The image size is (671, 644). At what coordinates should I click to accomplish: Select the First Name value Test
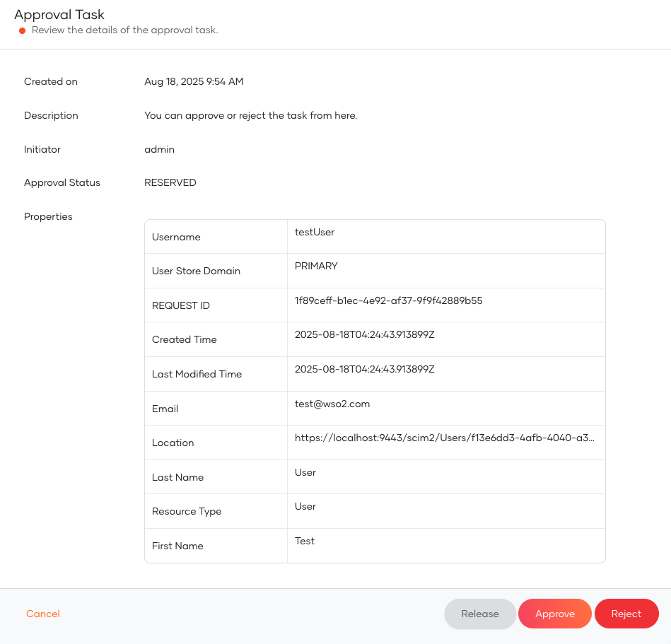click(x=305, y=541)
